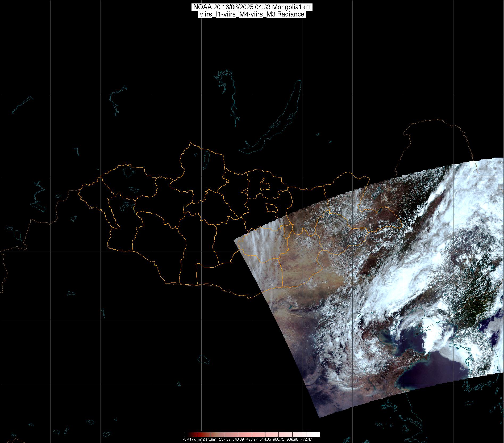The height and width of the screenshot is (443, 504).
Task: Click the 257.22 scale value
Action: tap(224, 439)
